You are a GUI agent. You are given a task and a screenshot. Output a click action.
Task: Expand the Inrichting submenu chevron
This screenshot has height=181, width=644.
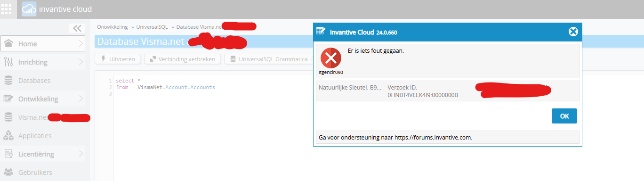click(81, 62)
